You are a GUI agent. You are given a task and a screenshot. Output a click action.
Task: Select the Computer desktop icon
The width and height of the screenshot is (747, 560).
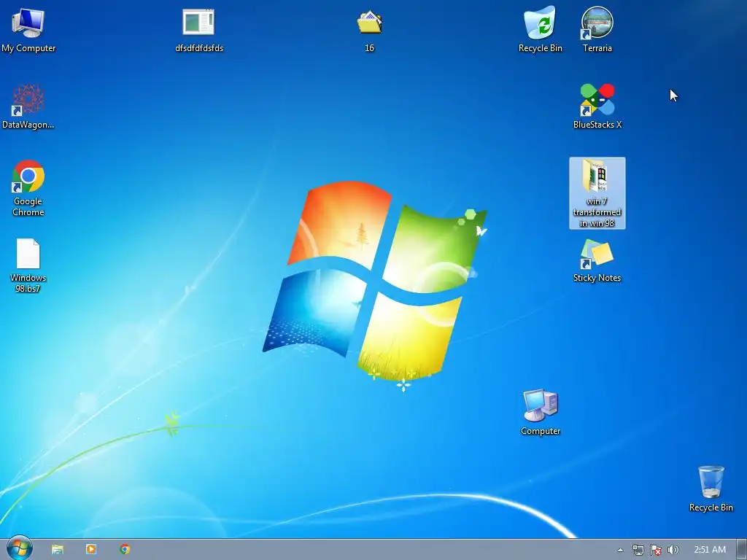coord(540,413)
